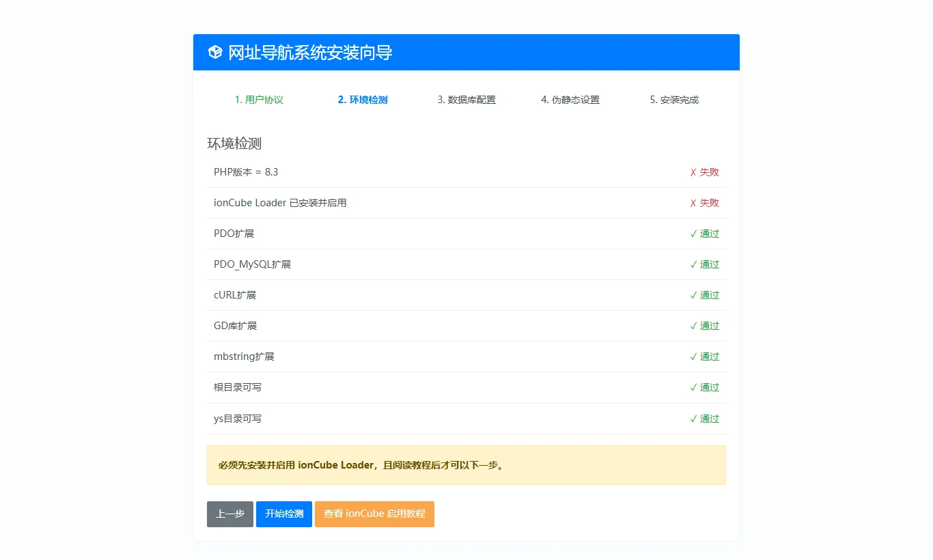The width and height of the screenshot is (933, 560).
Task: Click 通过 status in 根目录可写 row
Action: [x=704, y=387]
